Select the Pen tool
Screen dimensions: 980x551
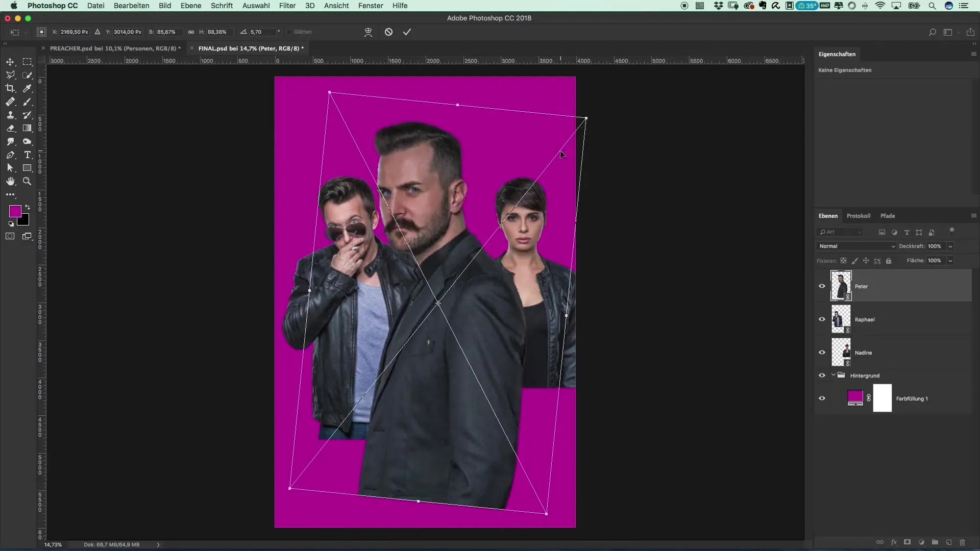click(x=10, y=155)
